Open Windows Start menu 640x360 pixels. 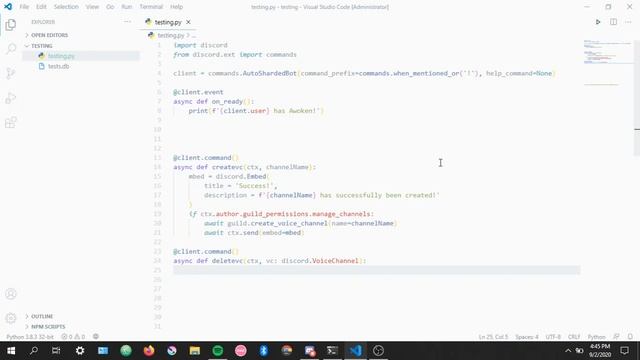point(11,351)
